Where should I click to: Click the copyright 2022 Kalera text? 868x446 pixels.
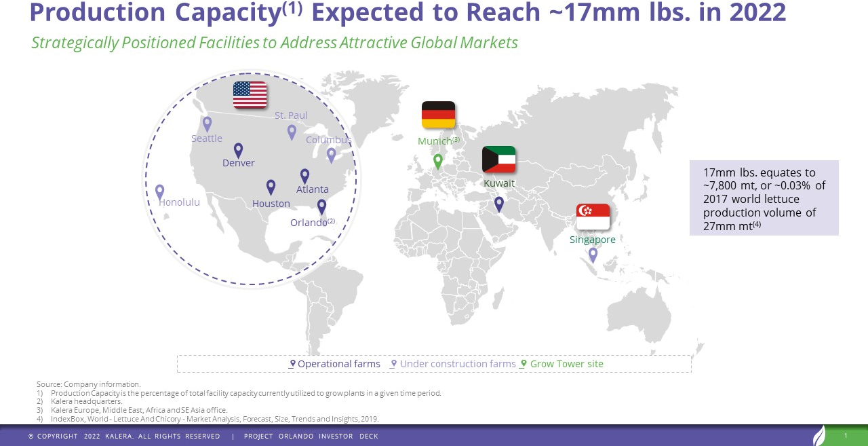(x=124, y=436)
